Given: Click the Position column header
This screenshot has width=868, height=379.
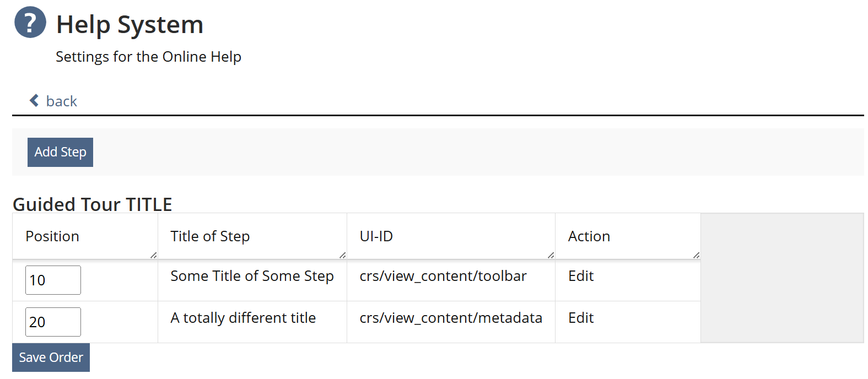Looking at the screenshot, I should tap(52, 236).
